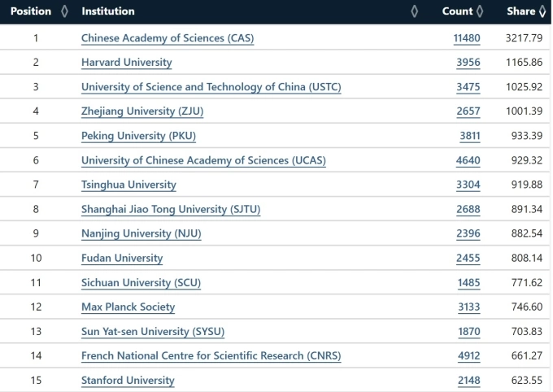
Task: Select share value 1025.92
Action: (525, 87)
